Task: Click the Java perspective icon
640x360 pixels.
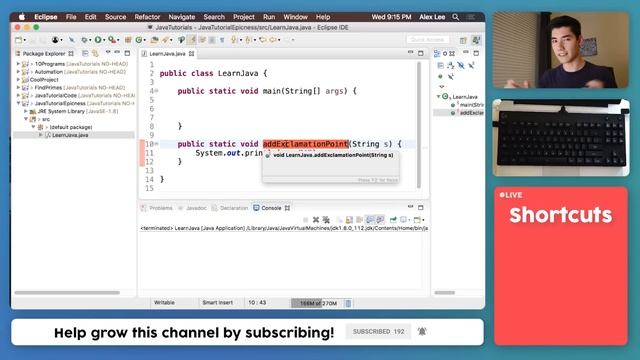Action: [476, 40]
